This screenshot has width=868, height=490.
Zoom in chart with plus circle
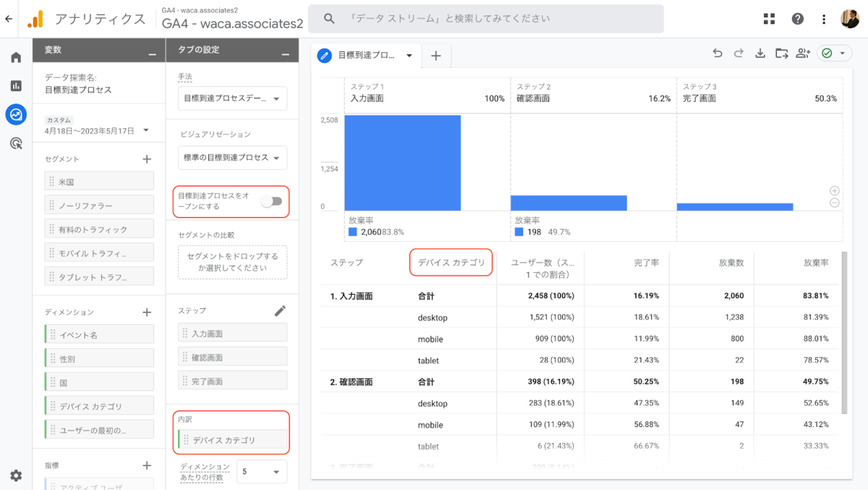tap(834, 190)
